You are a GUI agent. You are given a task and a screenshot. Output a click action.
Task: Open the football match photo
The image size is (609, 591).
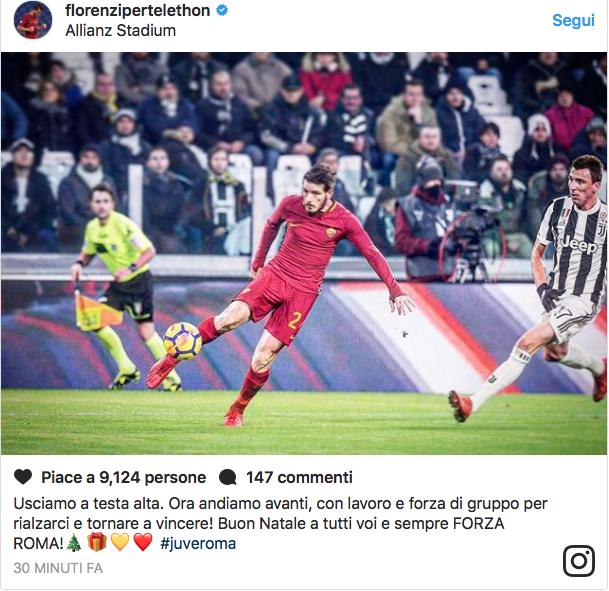click(x=304, y=253)
